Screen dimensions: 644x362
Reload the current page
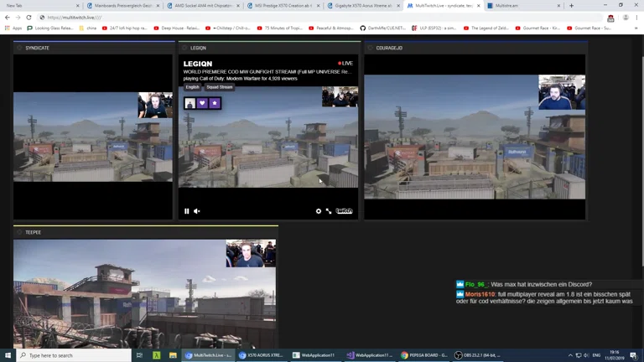(x=29, y=18)
